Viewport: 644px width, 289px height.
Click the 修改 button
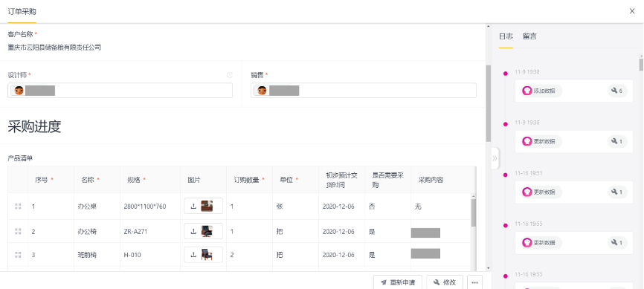click(x=445, y=282)
